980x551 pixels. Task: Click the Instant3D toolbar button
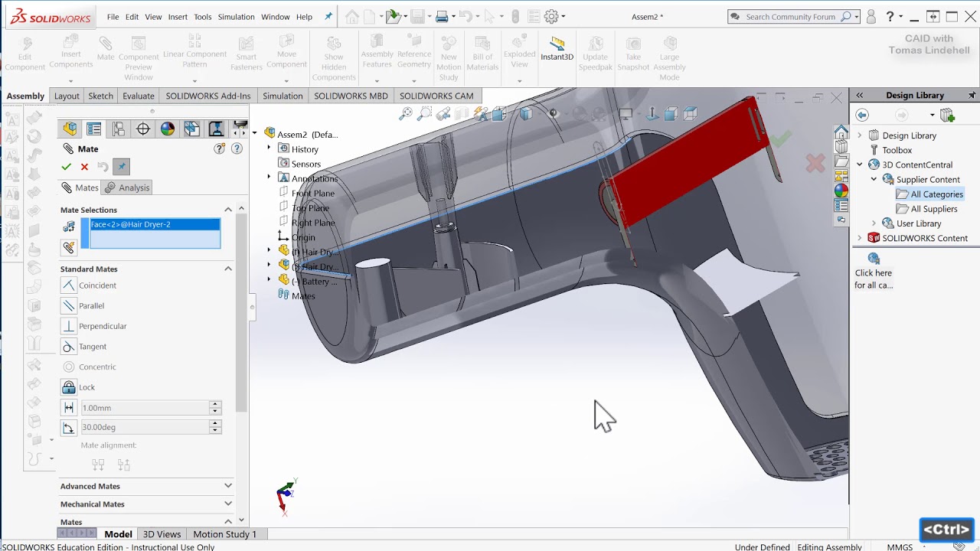pos(557,49)
